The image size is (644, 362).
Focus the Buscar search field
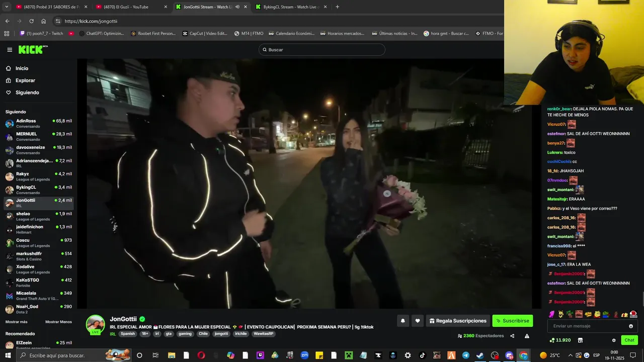point(322,50)
